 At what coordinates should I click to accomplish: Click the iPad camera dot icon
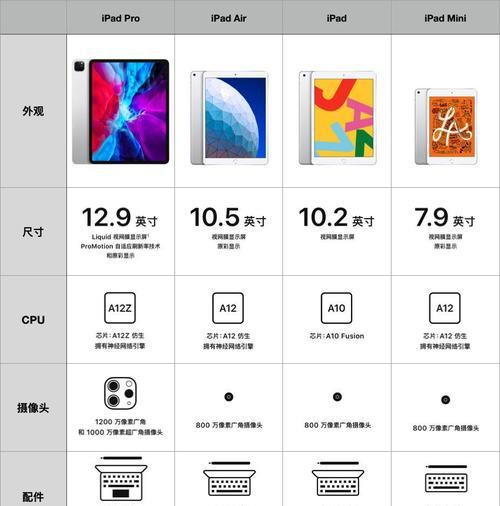click(337, 397)
